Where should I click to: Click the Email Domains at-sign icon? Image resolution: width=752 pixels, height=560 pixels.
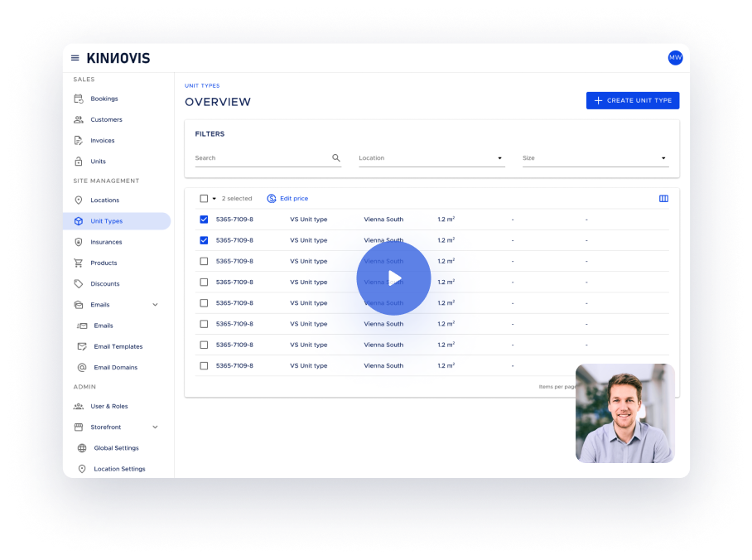[x=82, y=368]
